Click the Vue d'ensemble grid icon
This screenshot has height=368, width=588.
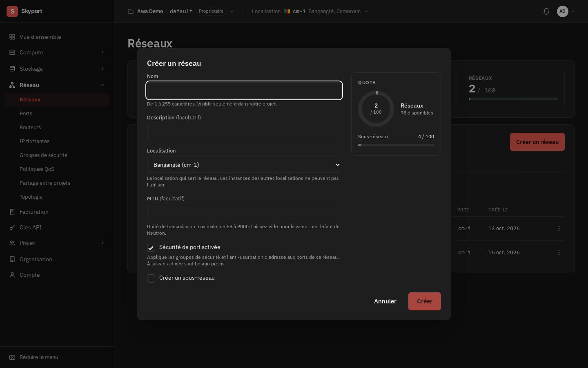(x=12, y=37)
